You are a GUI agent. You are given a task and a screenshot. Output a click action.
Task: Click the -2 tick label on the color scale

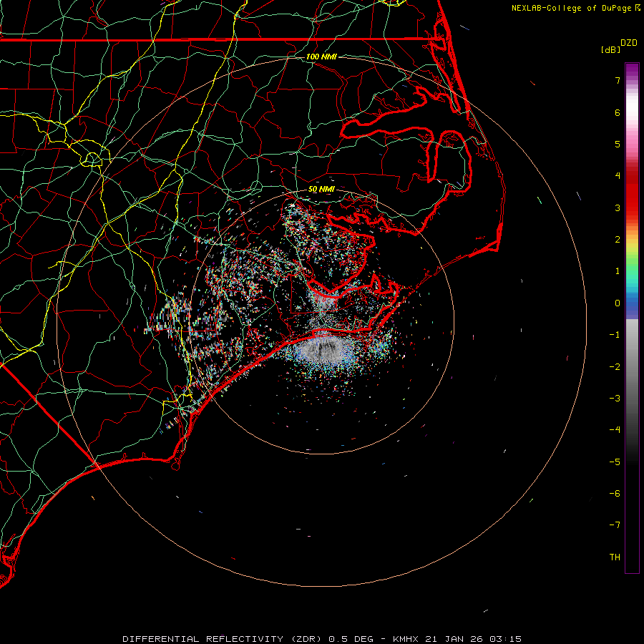[615, 367]
